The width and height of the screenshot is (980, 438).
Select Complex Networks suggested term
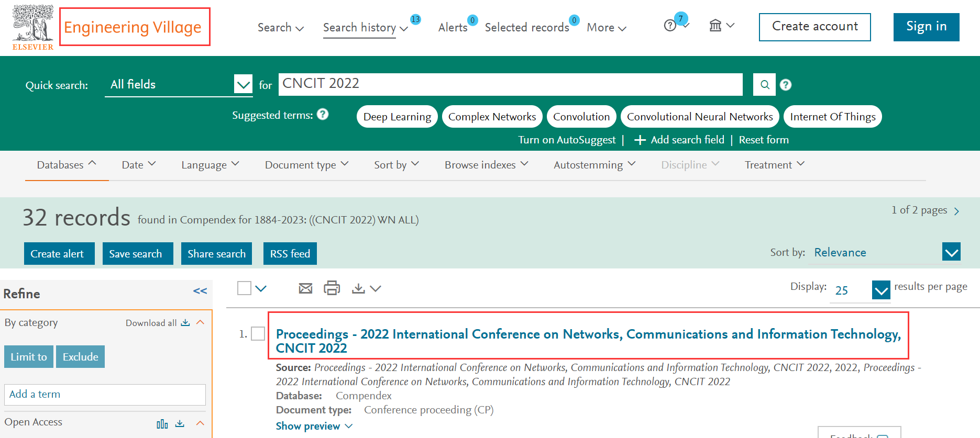click(x=492, y=116)
